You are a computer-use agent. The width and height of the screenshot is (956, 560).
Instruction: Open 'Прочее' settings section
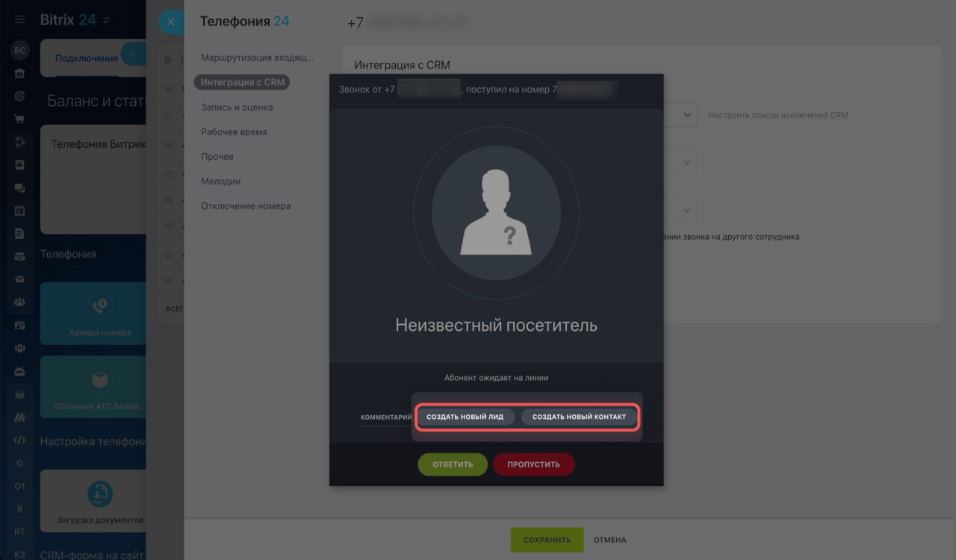click(217, 156)
